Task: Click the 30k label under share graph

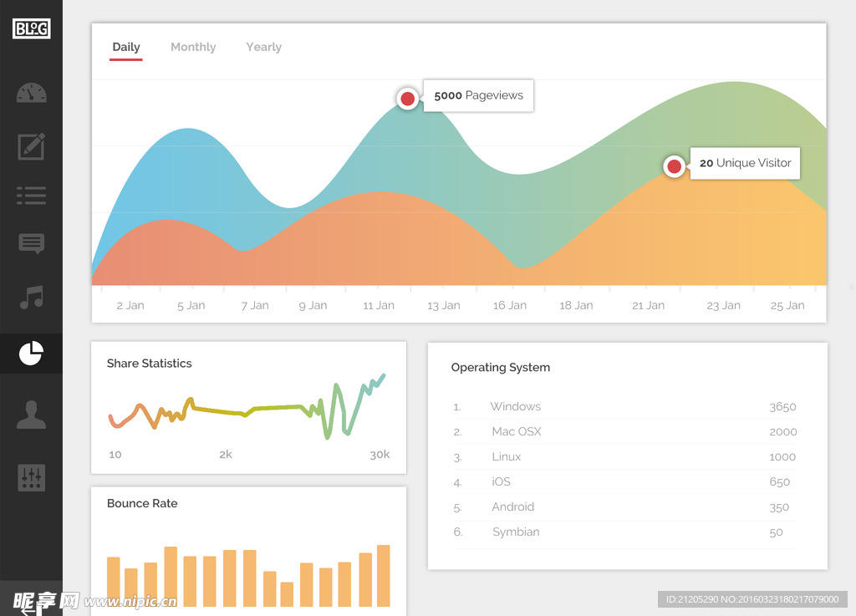Action: coord(380,455)
